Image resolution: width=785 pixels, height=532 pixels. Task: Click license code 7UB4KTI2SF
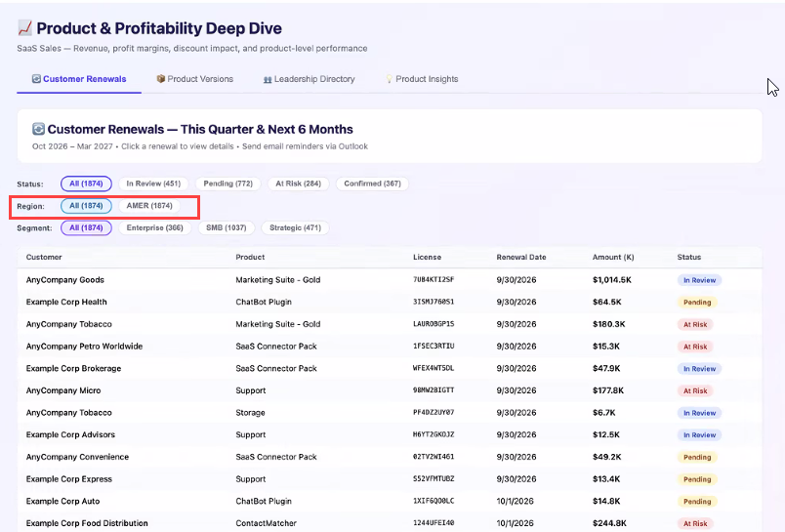pyautogui.click(x=434, y=280)
